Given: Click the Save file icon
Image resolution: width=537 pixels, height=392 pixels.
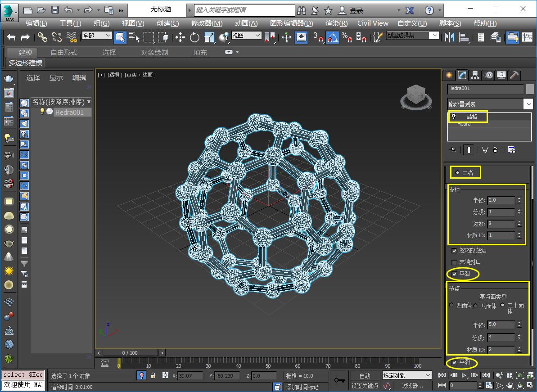Looking at the screenshot, I should click(55, 10).
